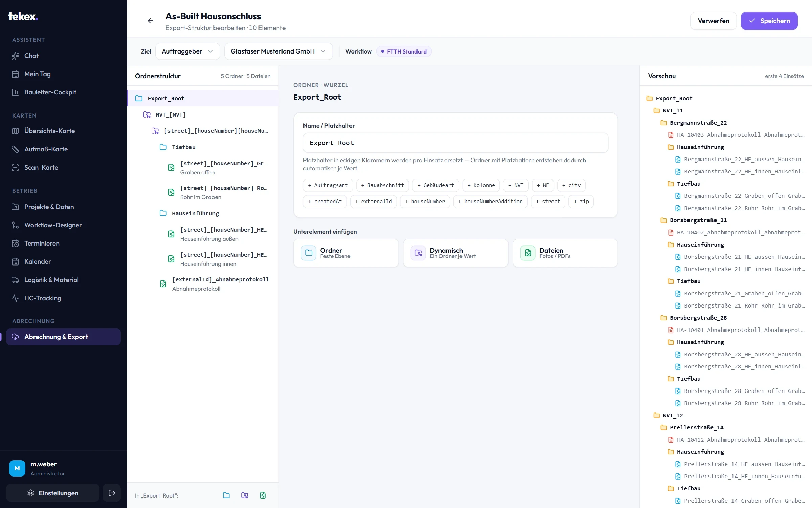Image resolution: width=812 pixels, height=508 pixels.
Task: Click the Mein Tag calendar icon
Action: click(x=15, y=74)
